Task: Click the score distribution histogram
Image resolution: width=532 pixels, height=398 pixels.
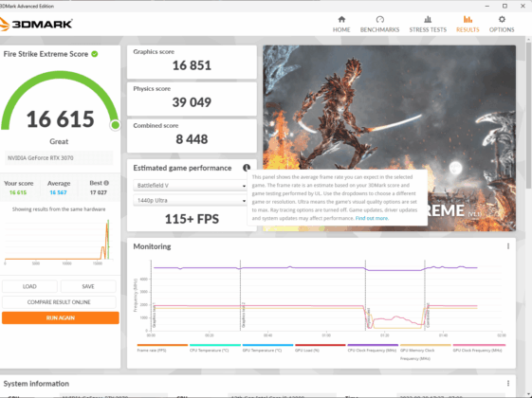Action: (x=59, y=241)
